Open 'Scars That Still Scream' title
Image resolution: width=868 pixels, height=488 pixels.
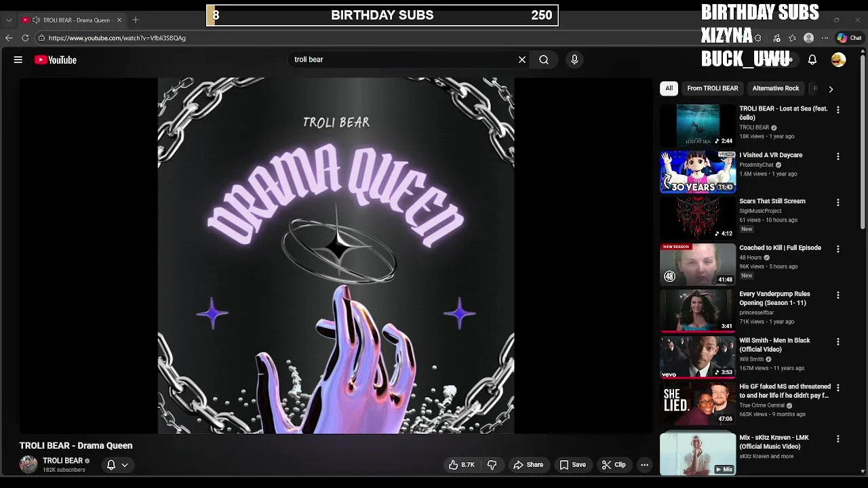[772, 201]
